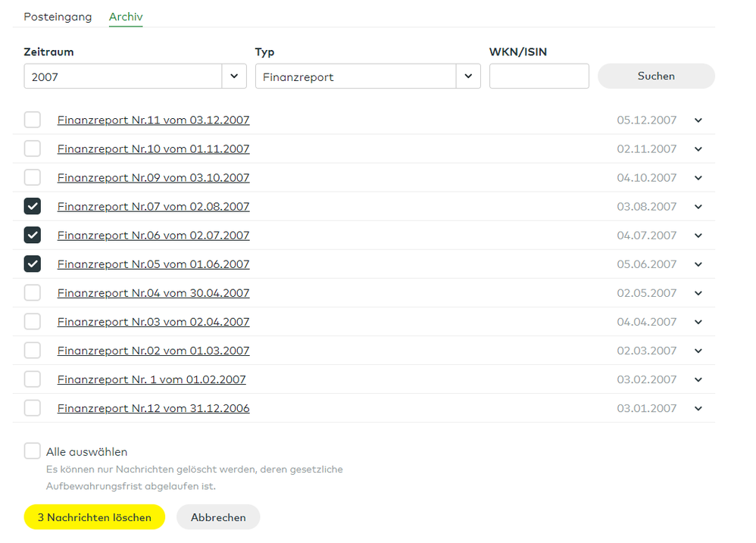This screenshot has width=756, height=543.
Task: Tick the checkbox for Finanzreport Nr.04
Action: (x=33, y=293)
